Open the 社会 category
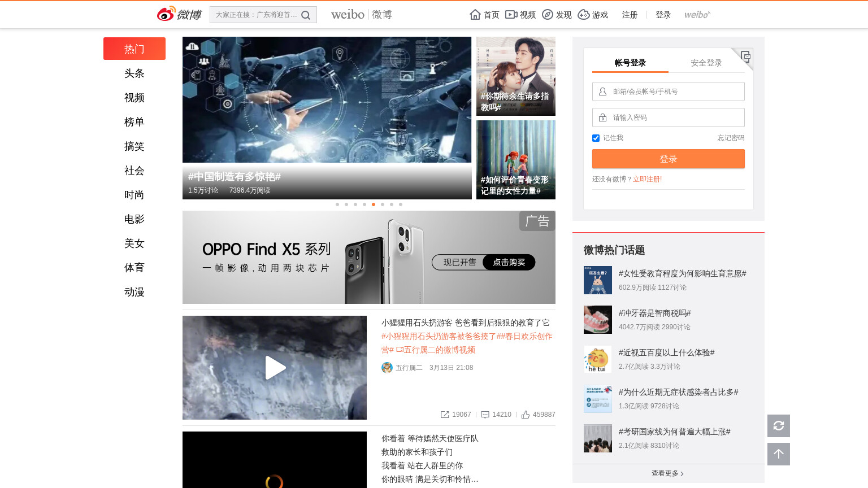 coord(134,171)
